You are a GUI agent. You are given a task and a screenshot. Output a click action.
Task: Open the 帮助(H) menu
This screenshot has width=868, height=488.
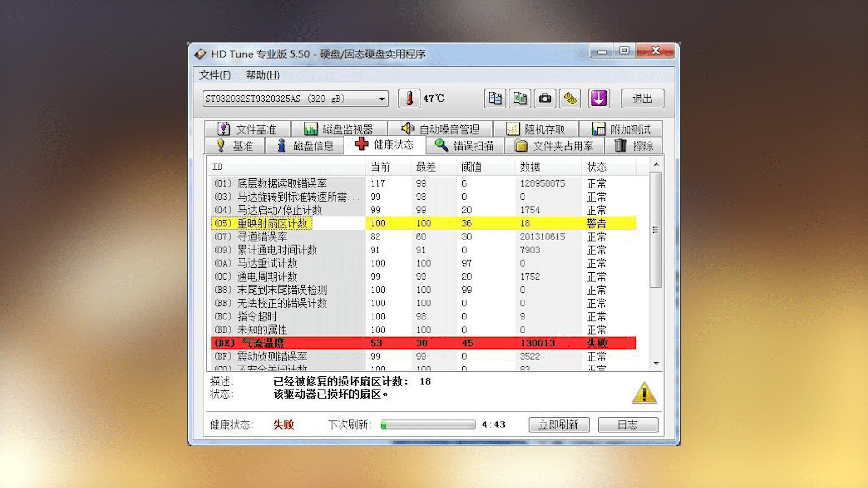tap(263, 75)
